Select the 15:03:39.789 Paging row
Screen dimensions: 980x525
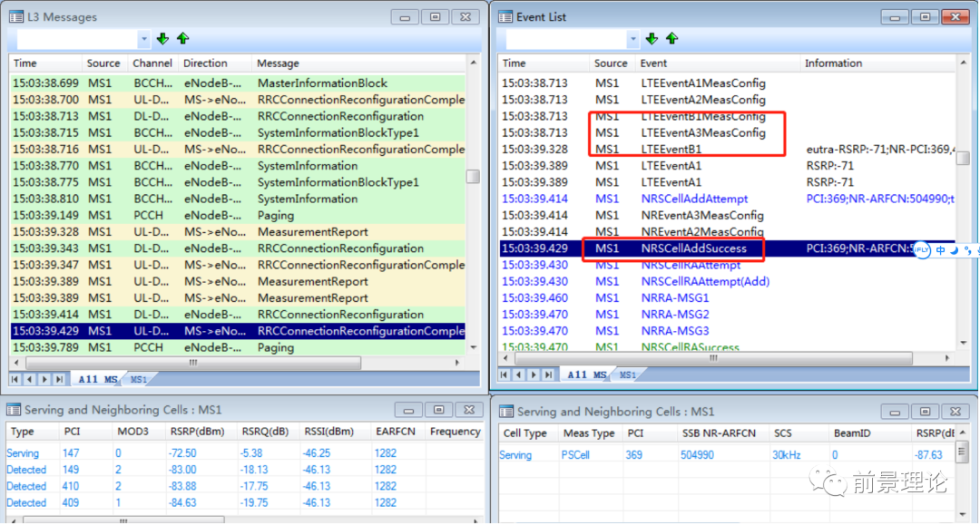pyautogui.click(x=238, y=347)
